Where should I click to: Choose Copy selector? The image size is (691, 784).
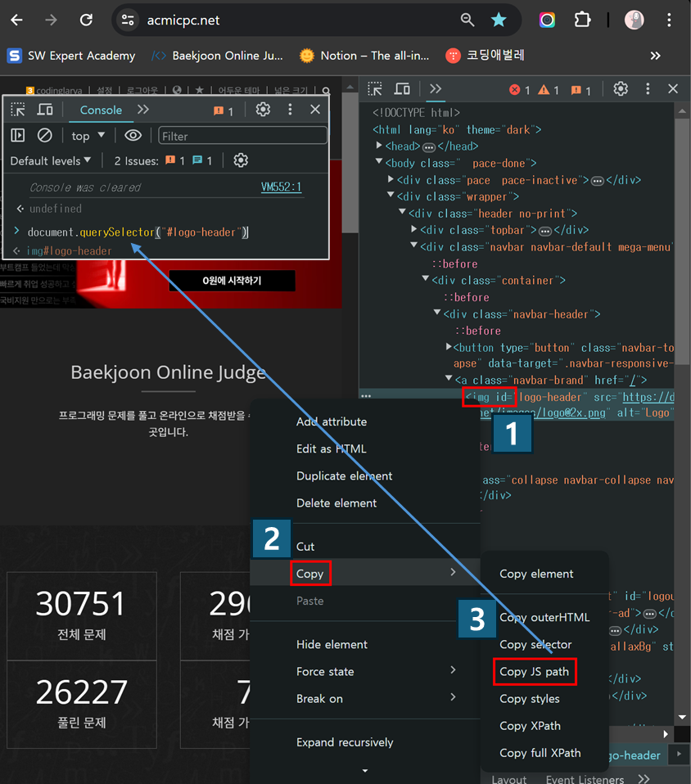click(x=535, y=644)
